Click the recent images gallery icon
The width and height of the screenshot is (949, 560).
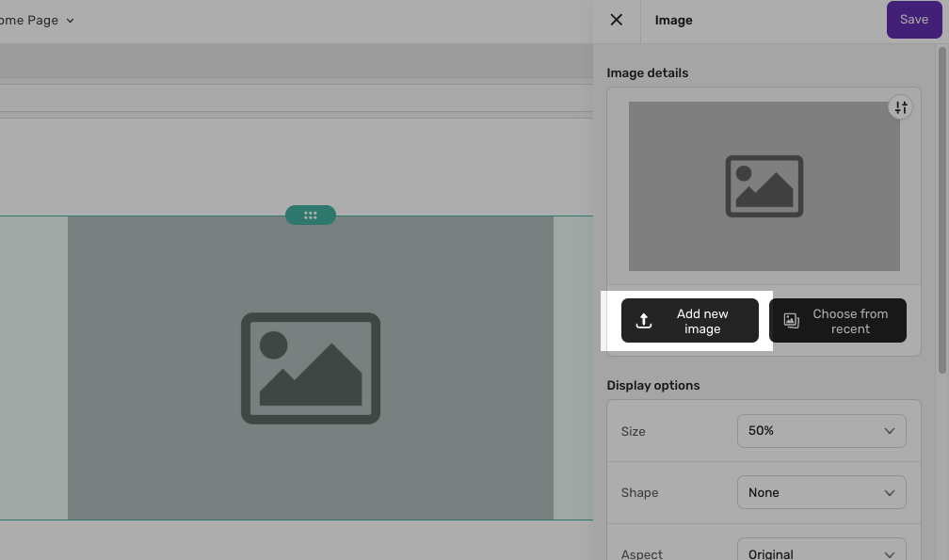(x=792, y=321)
